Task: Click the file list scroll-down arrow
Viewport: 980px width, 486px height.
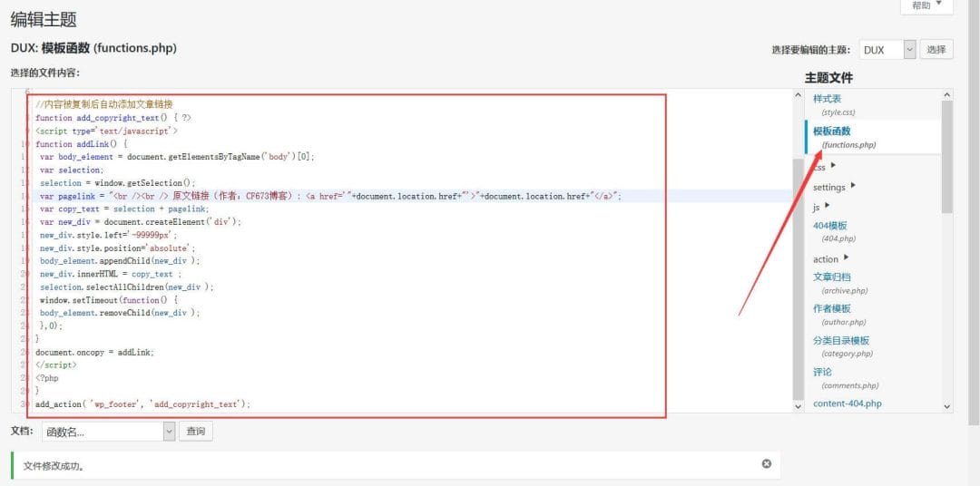Action: 947,407
